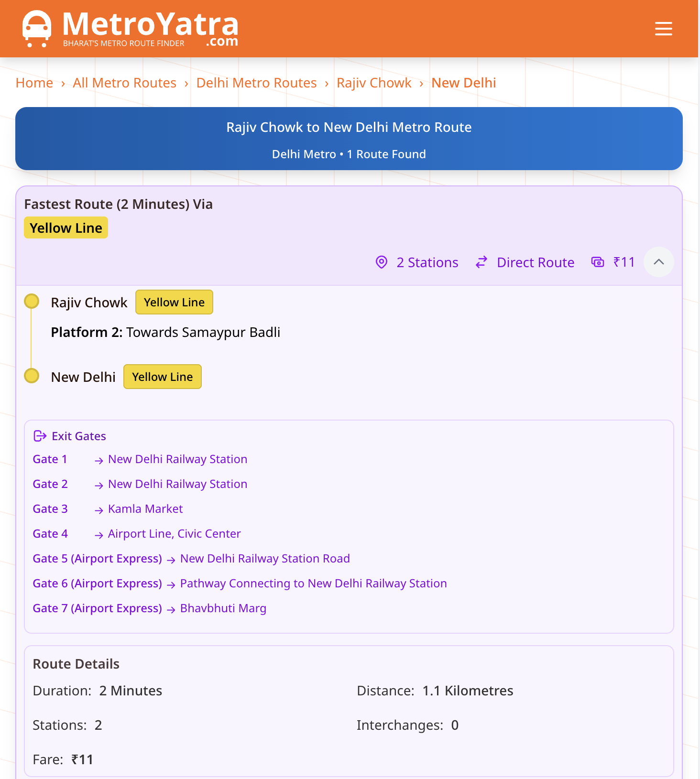Click the Exit Gates heading
The height and width of the screenshot is (779, 700).
tap(79, 436)
